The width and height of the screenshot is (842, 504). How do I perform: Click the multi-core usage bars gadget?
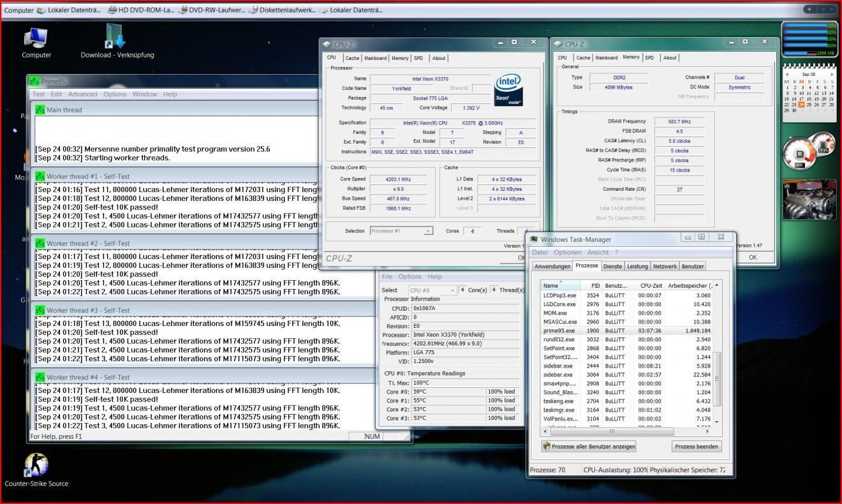[x=810, y=40]
